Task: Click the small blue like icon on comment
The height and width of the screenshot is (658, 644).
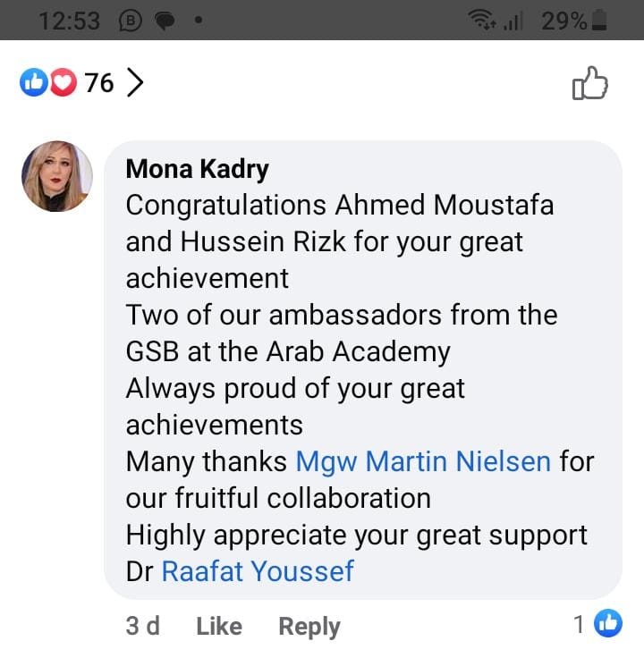Action: coord(608,624)
